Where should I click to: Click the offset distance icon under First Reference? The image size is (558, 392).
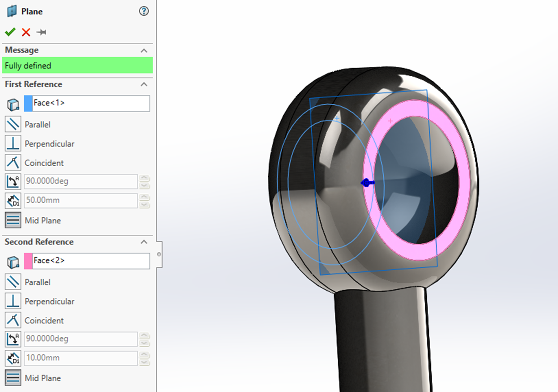(x=13, y=200)
